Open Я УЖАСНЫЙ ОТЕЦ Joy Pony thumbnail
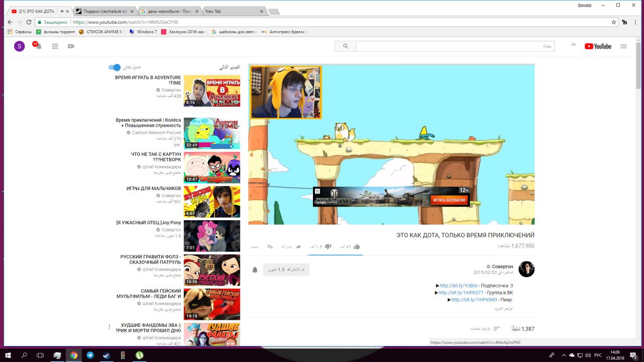The image size is (644, 362). (x=212, y=236)
